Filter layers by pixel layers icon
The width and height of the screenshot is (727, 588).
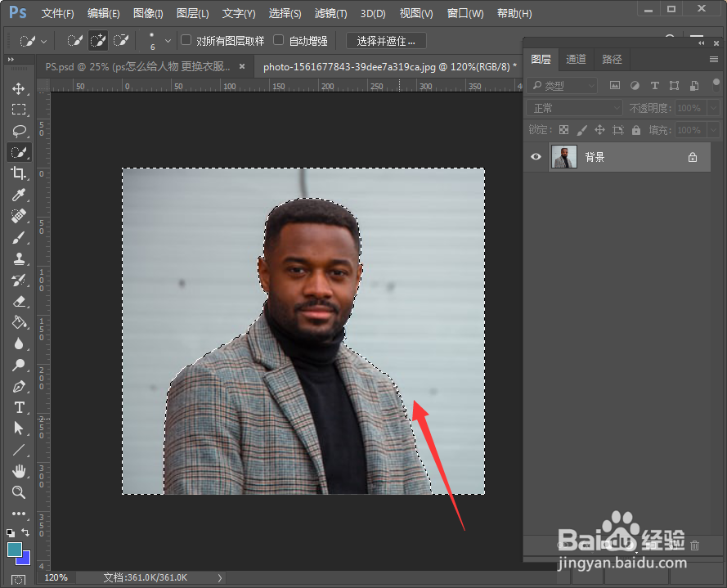click(x=615, y=85)
